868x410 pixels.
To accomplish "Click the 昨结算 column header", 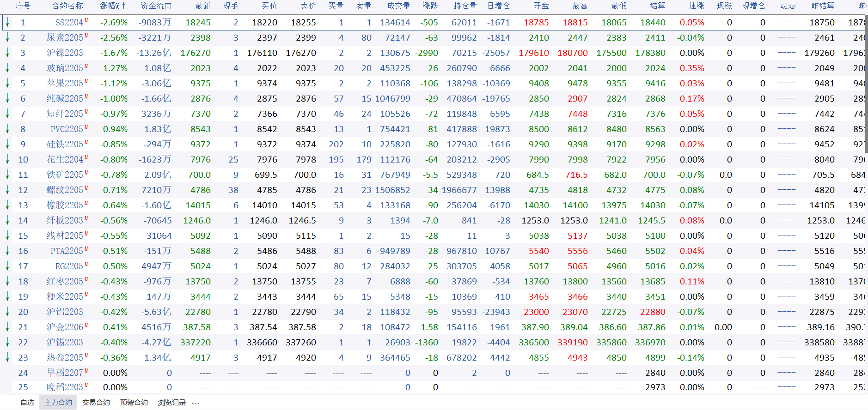I will tap(823, 6).
